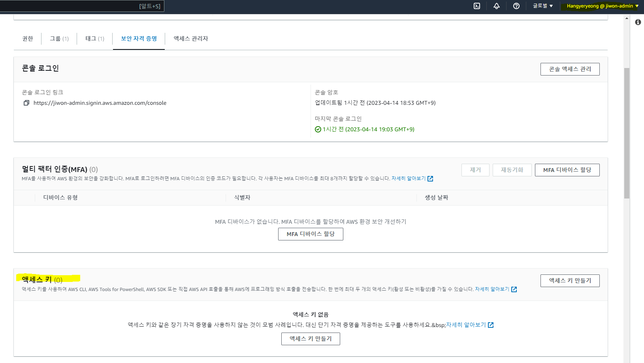This screenshot has height=363, width=644.
Task: Click the 콘솔 액세스 관리 button
Action: (x=570, y=69)
